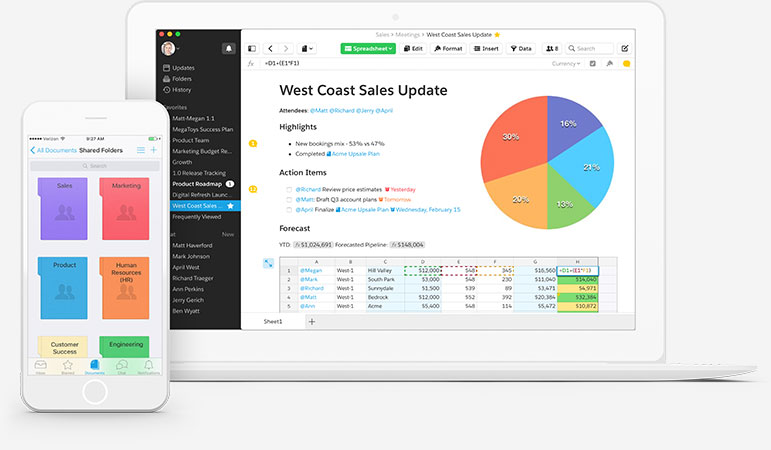Open the Data menu
Image resolution: width=771 pixels, height=450 pixels.
(x=521, y=48)
